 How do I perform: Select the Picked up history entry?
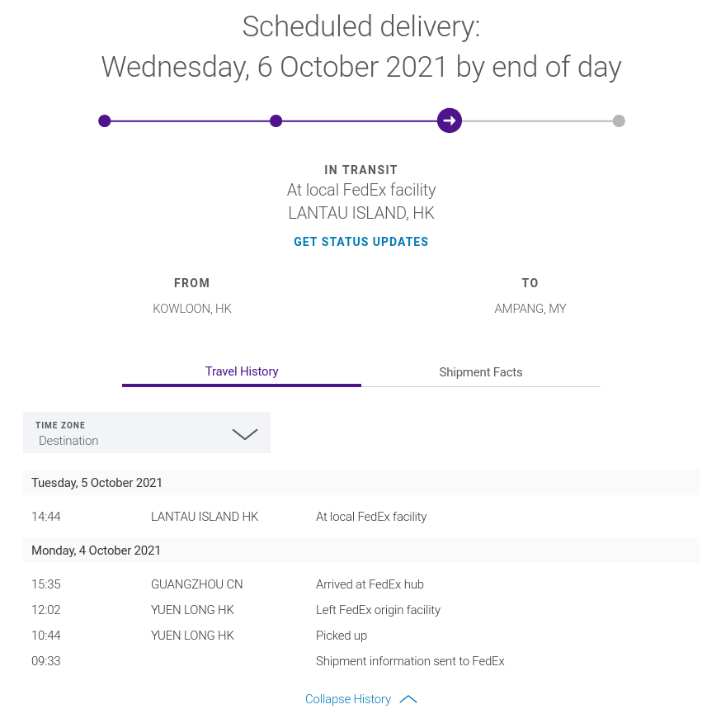coord(342,636)
